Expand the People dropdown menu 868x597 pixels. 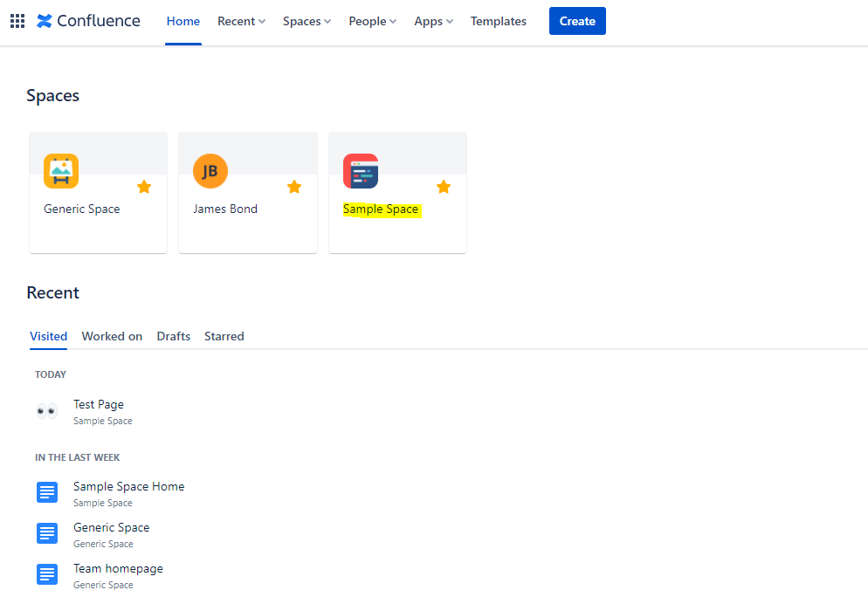tap(373, 21)
